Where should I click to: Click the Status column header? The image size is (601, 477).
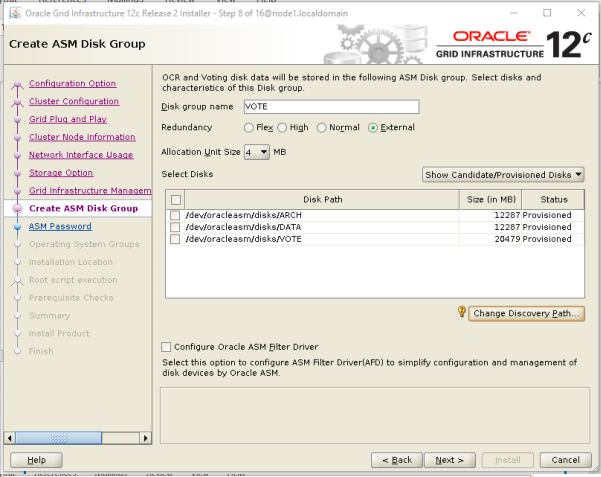[553, 200]
